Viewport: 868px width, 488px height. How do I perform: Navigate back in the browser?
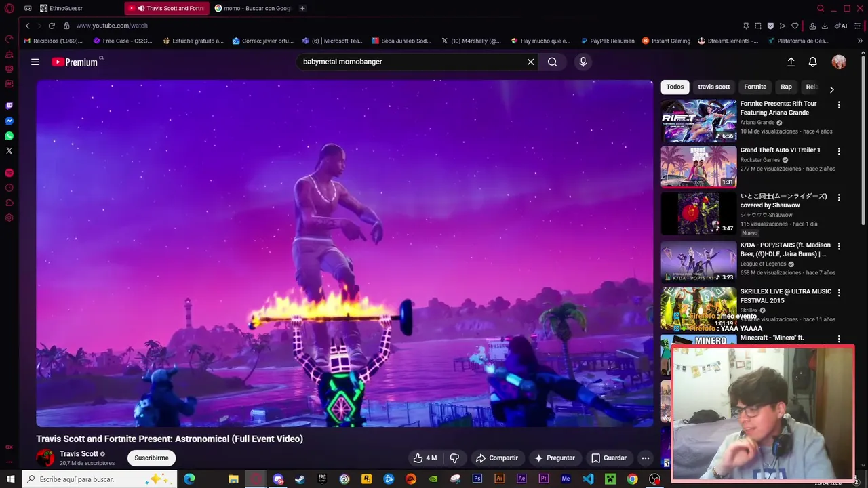click(x=27, y=26)
